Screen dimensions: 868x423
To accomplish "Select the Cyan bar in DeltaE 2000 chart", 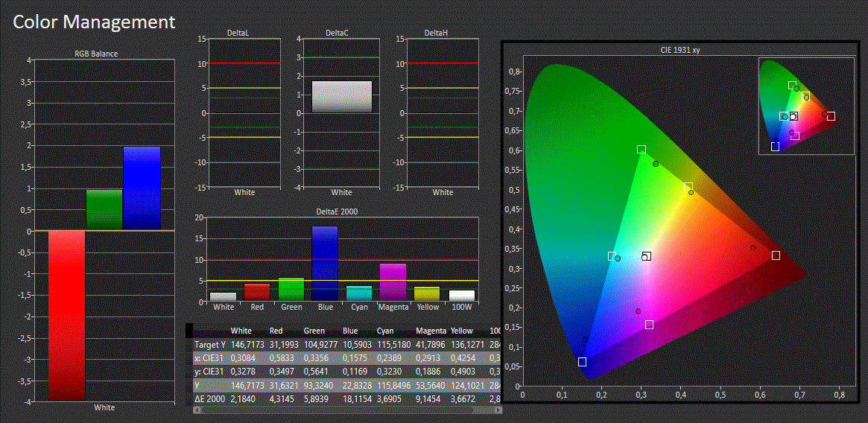I will (x=358, y=293).
